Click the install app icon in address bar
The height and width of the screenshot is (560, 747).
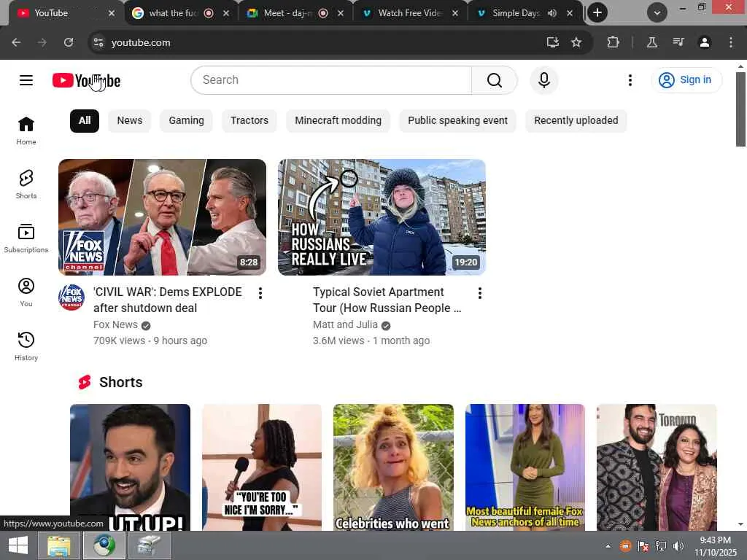click(x=553, y=42)
